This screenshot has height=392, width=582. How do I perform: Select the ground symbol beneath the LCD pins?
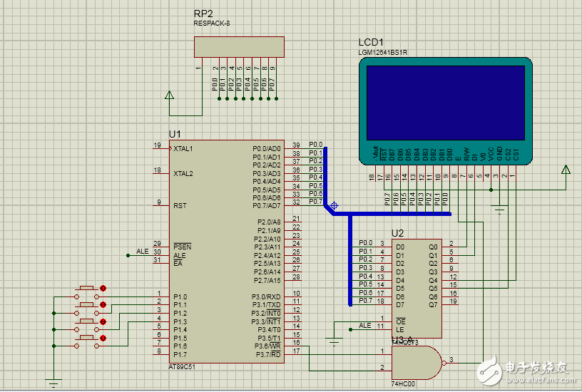tap(499, 210)
